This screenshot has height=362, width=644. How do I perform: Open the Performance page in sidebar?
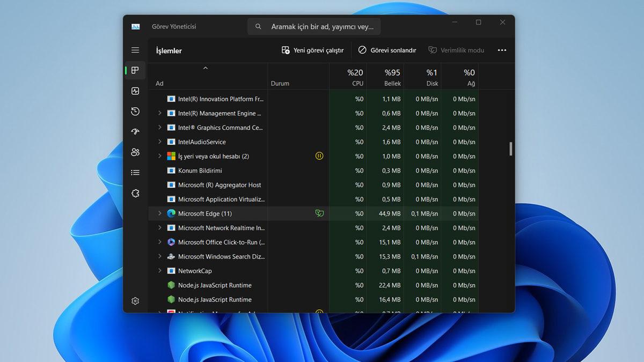(135, 91)
